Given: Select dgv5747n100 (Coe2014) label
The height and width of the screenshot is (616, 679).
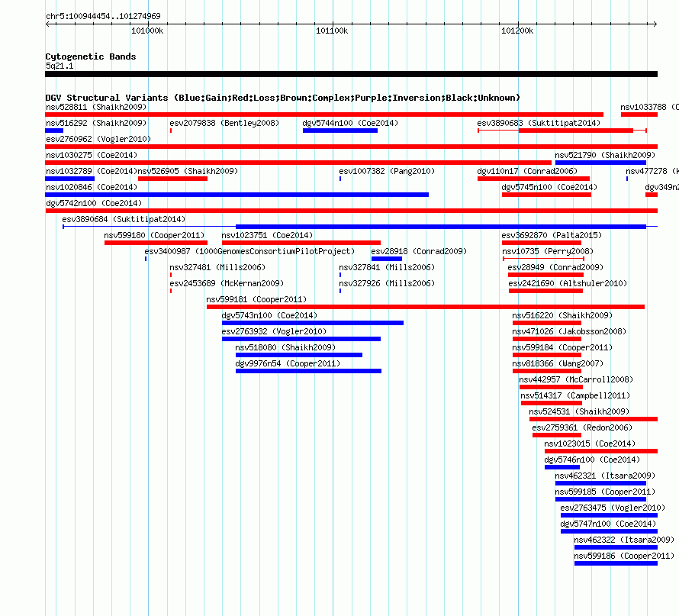Looking at the screenshot, I should [608, 524].
